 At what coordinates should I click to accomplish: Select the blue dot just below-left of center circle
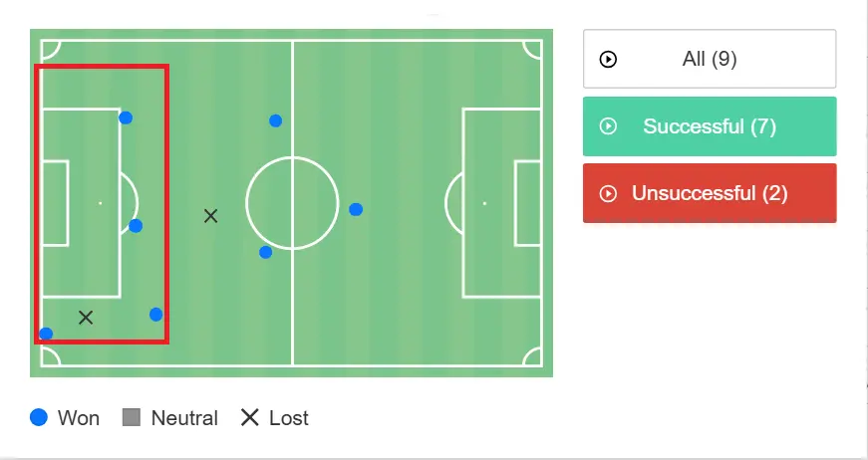click(x=265, y=252)
